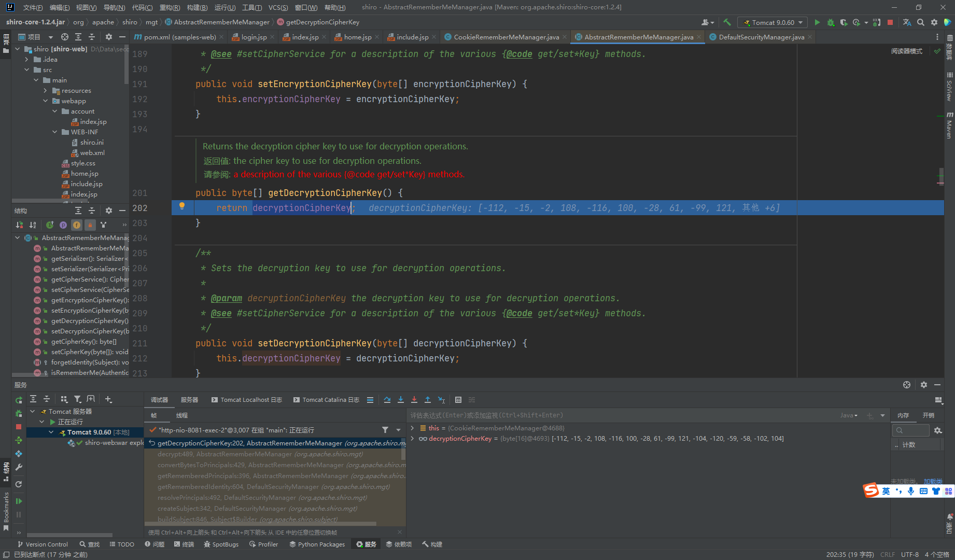The image size is (955, 560).
Task: Expand the resources folder in project tree
Action: pyautogui.click(x=46, y=91)
